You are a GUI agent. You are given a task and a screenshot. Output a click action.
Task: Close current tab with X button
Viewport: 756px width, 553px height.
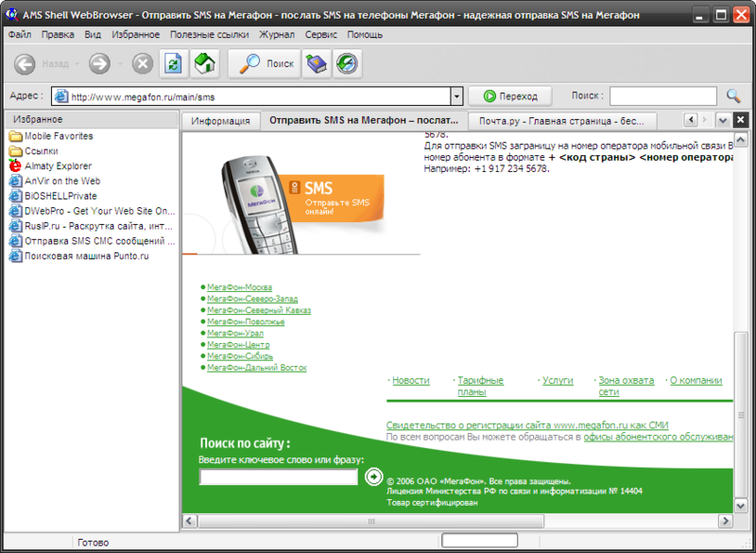741,119
